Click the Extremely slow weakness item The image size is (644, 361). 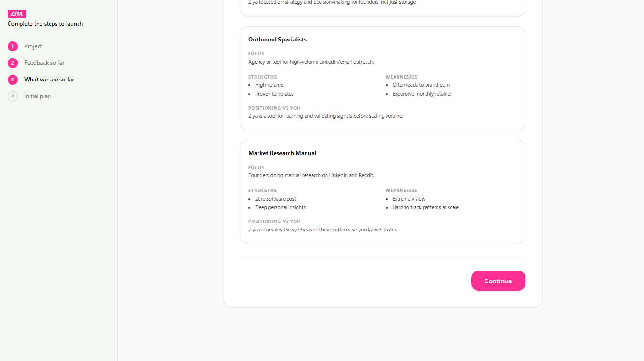pos(409,199)
